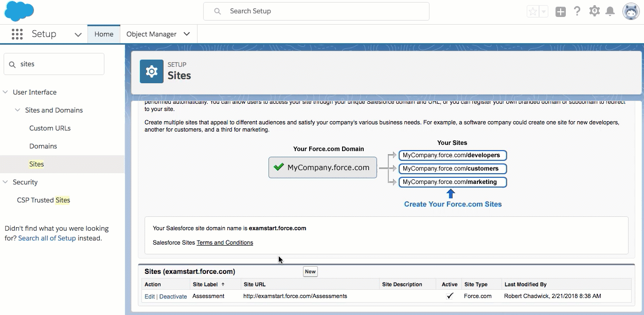Click the Salesforce cloud logo
The image size is (644, 315).
pos(19,11)
